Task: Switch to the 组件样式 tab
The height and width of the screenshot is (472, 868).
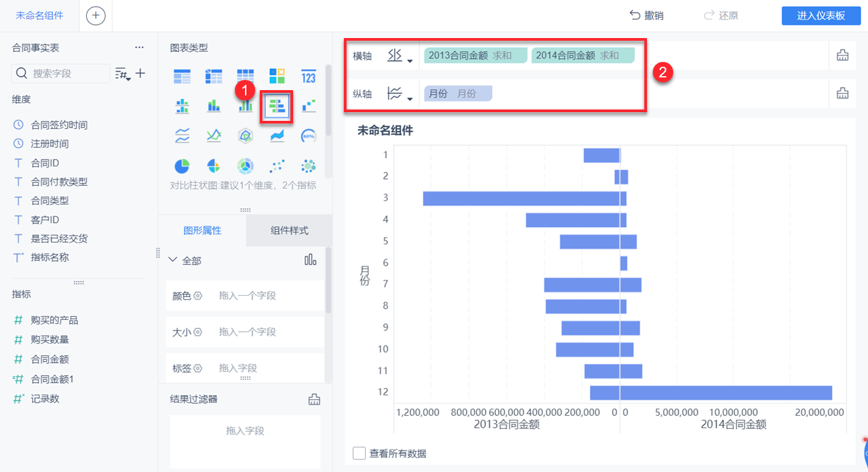Action: (289, 230)
